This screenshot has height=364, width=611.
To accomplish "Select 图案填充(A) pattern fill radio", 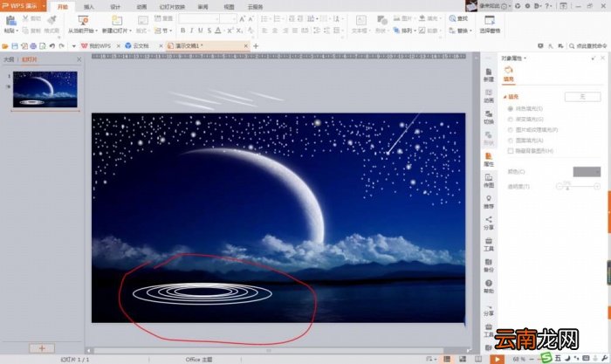I will (x=510, y=141).
